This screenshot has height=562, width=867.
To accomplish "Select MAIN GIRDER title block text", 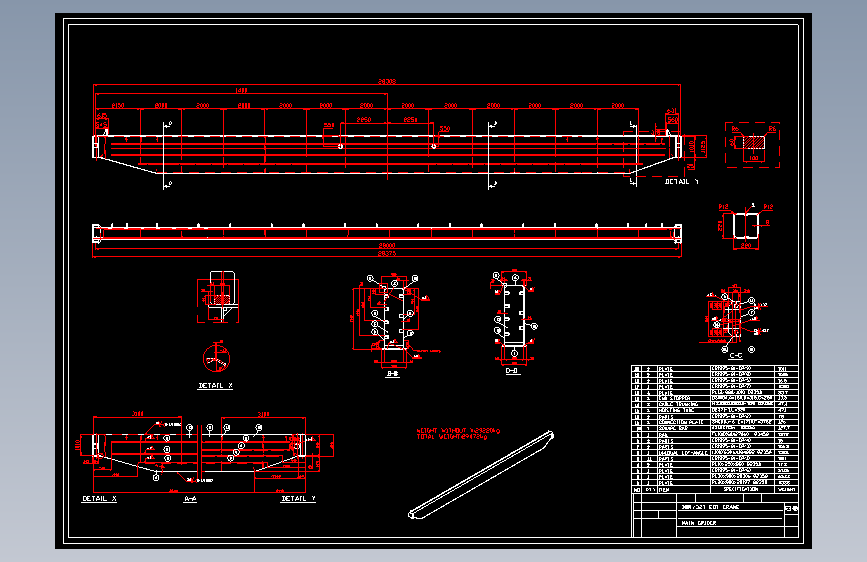I will coord(698,523).
